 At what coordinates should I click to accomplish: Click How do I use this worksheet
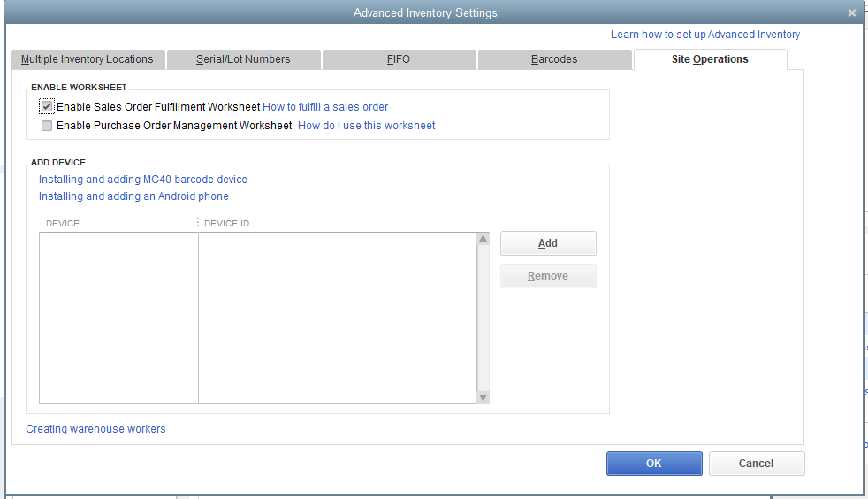click(367, 126)
